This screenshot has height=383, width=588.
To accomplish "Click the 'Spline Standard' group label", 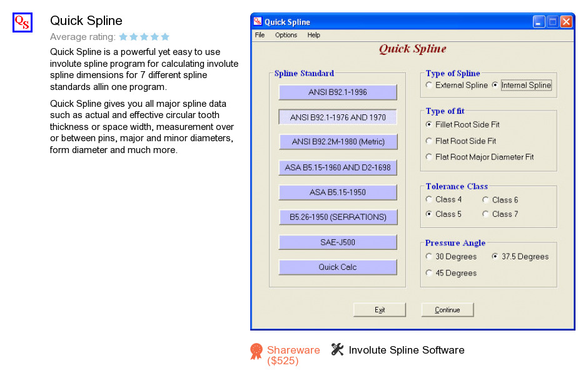I will pos(304,73).
